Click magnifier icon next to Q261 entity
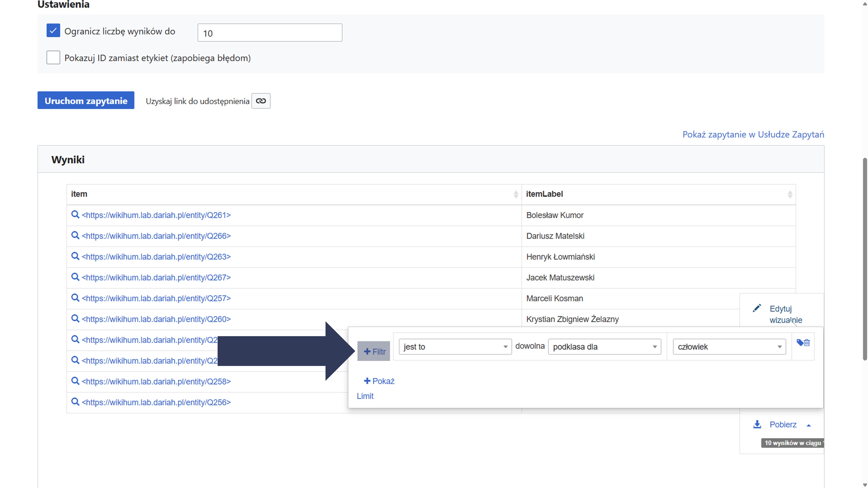The image size is (868, 488). (75, 215)
